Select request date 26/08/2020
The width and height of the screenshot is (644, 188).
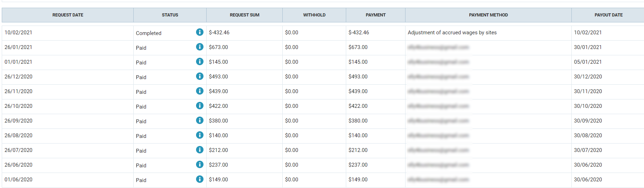(x=18, y=135)
